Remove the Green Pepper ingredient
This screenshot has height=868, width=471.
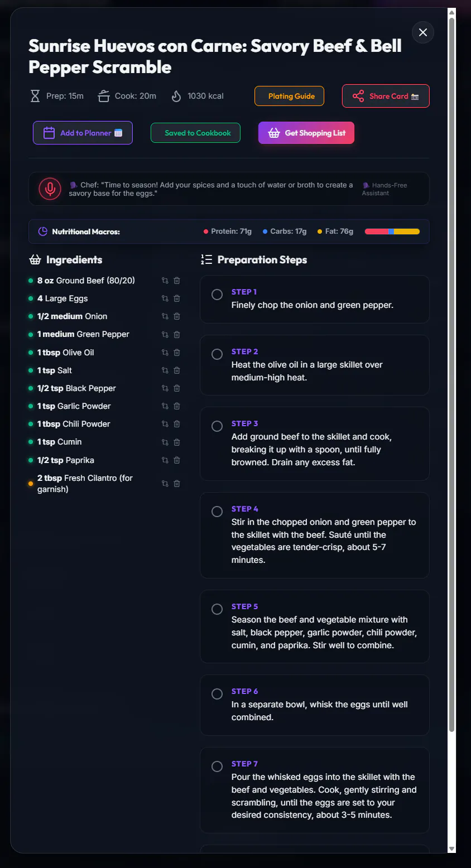click(177, 335)
